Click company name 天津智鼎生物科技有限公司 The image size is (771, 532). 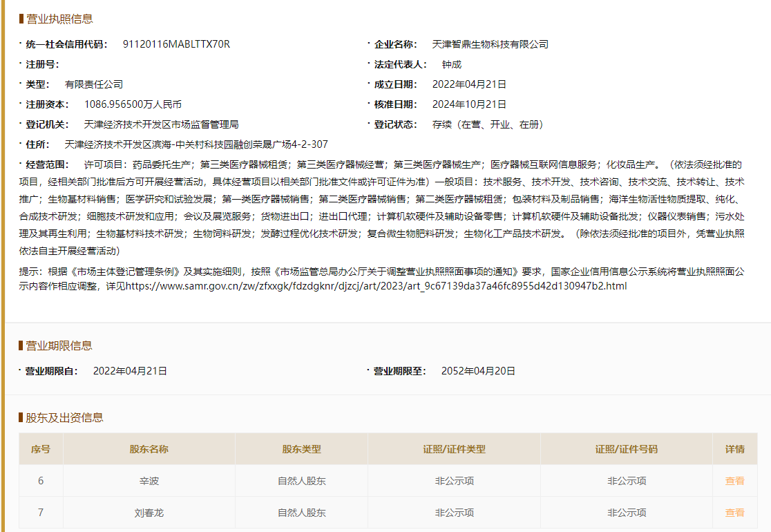491,44
